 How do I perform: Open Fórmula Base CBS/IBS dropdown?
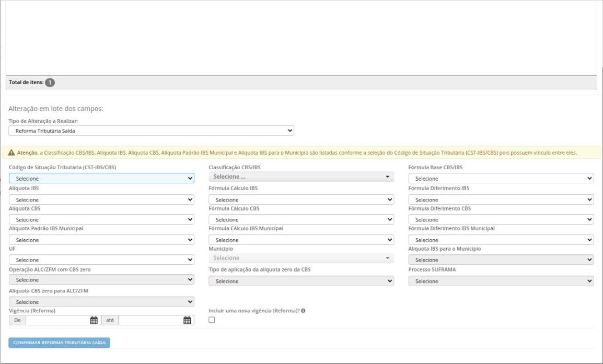[x=501, y=179]
